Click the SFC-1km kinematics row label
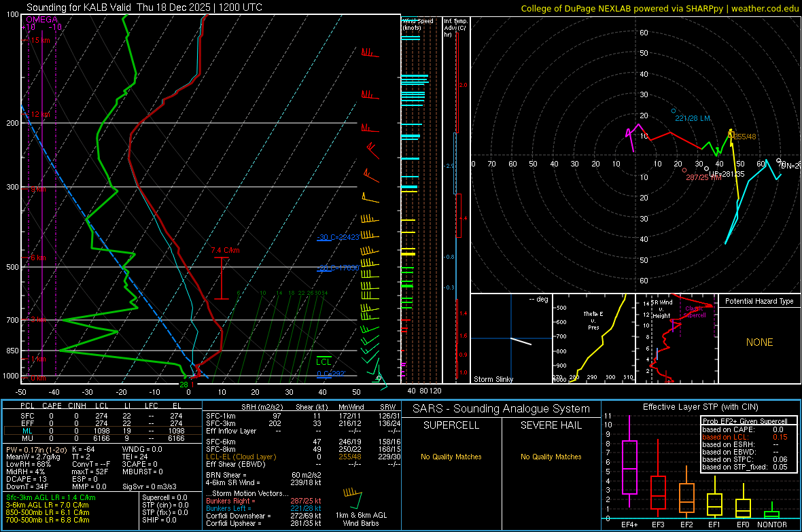This screenshot has height=532, width=802. tap(220, 416)
